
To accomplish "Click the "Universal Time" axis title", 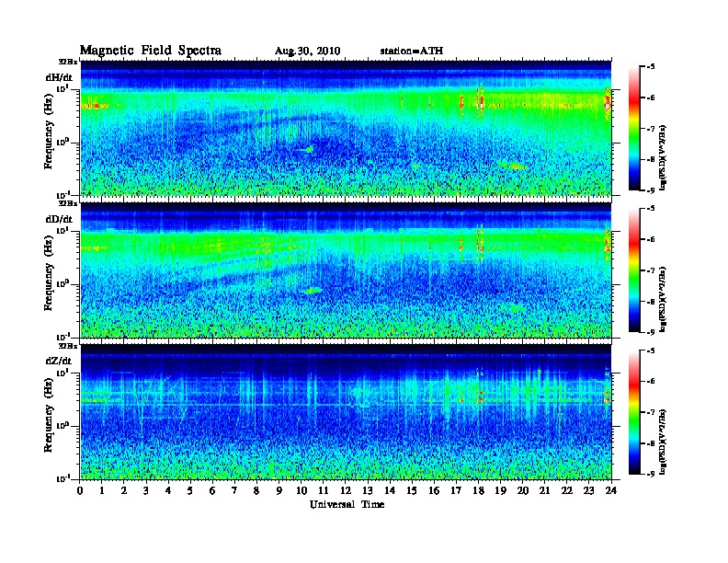I will point(347,504).
